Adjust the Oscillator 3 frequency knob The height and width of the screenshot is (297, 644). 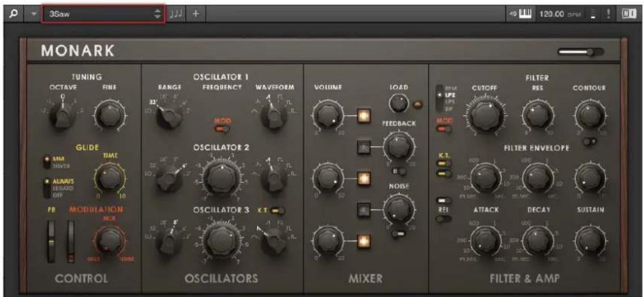(x=222, y=241)
